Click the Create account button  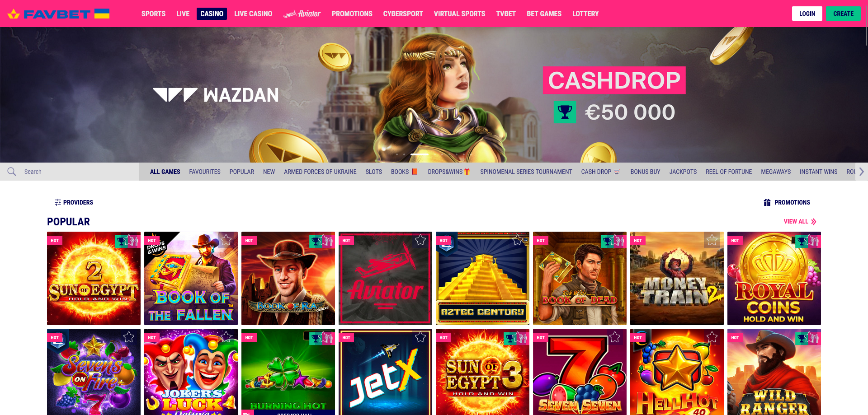point(843,14)
